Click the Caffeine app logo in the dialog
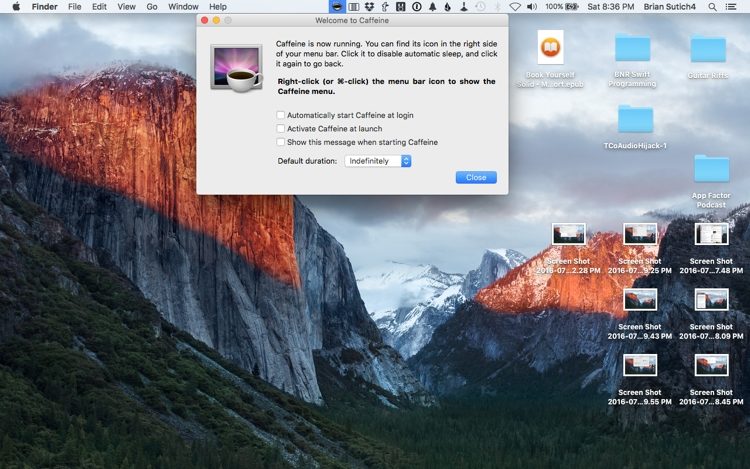Viewport: 750px width, 469px height. (237, 68)
